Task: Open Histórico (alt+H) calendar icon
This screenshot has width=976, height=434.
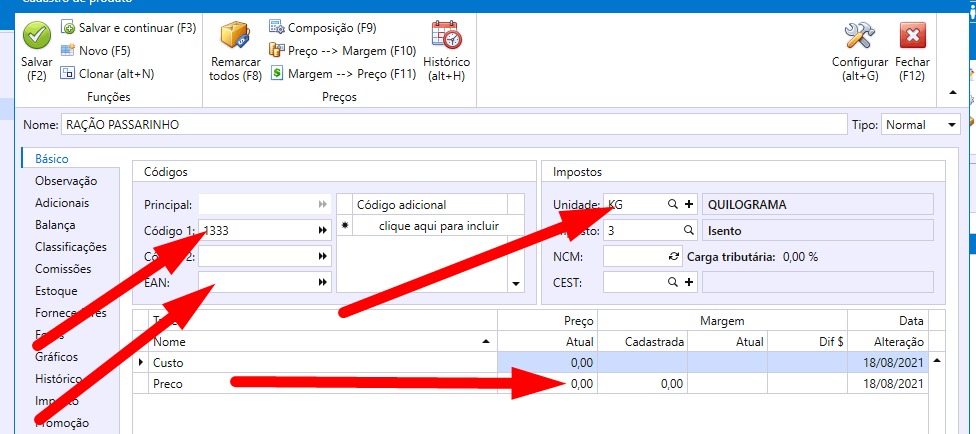Action: pos(446,37)
